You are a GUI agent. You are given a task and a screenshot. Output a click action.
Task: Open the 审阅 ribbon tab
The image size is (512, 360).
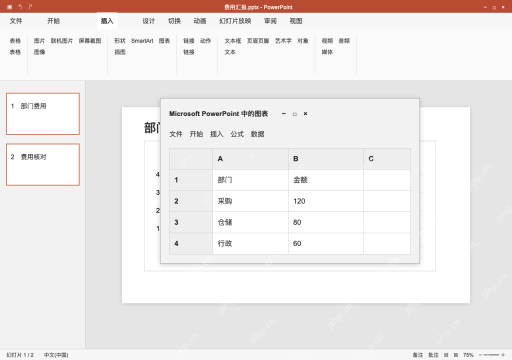point(270,21)
